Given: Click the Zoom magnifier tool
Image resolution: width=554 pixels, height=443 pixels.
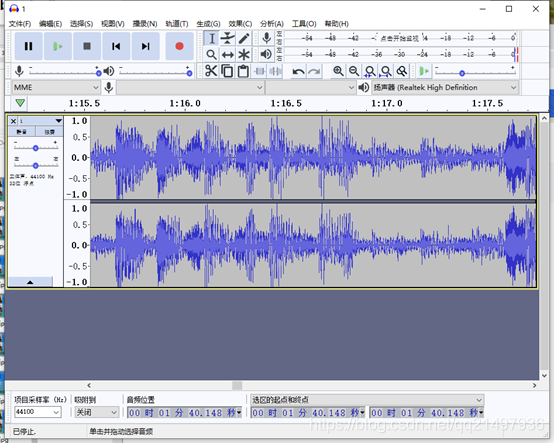Looking at the screenshot, I should [211, 54].
